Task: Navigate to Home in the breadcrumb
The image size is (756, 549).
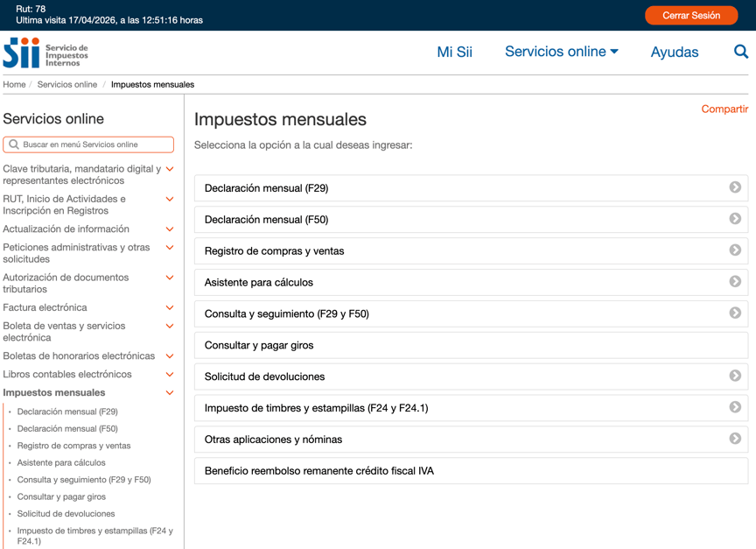Action: tap(14, 85)
